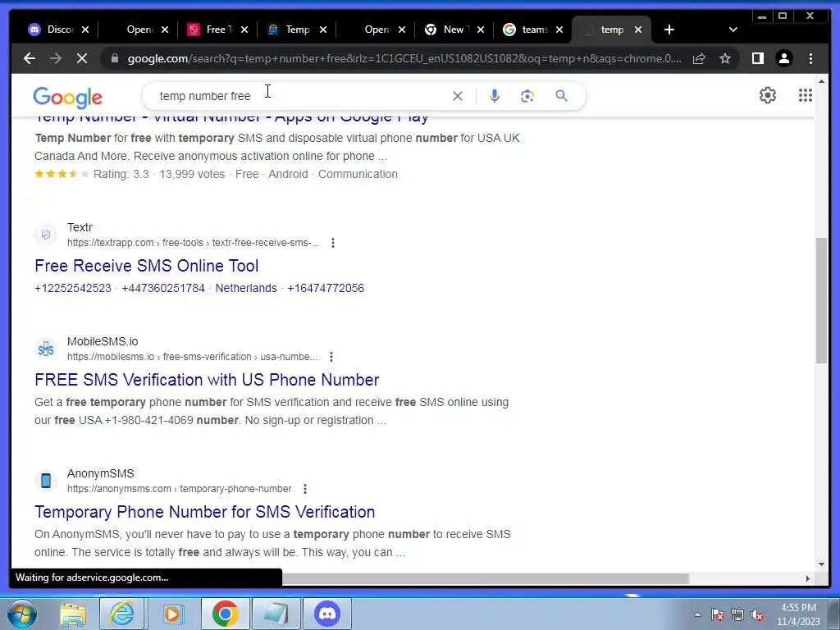Click the AnonymSMS phone favicon
This screenshot has width=840, height=630.
tap(46, 481)
